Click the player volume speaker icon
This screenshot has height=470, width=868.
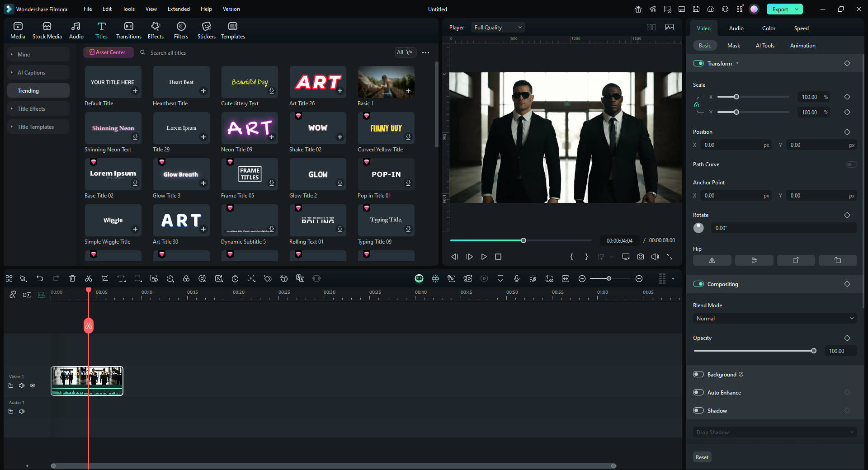click(655, 257)
